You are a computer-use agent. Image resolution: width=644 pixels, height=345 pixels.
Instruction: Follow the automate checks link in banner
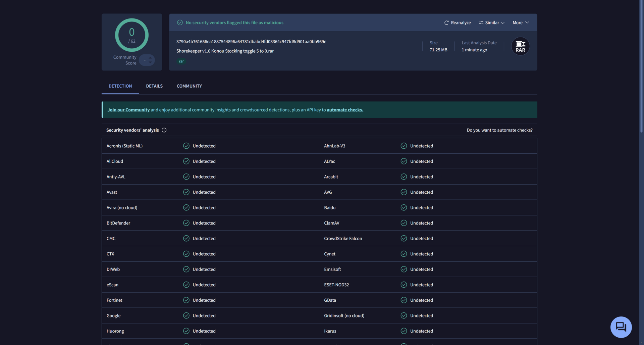pyautogui.click(x=345, y=110)
